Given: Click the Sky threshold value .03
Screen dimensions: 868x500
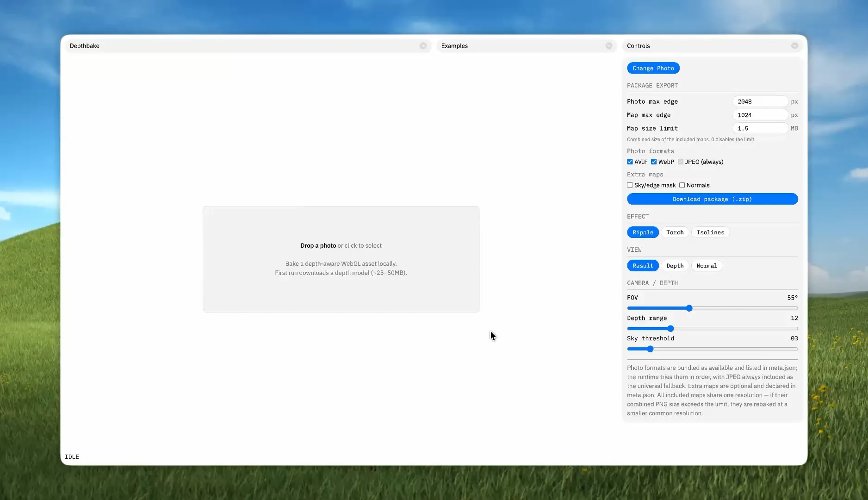Looking at the screenshot, I should click(793, 338).
